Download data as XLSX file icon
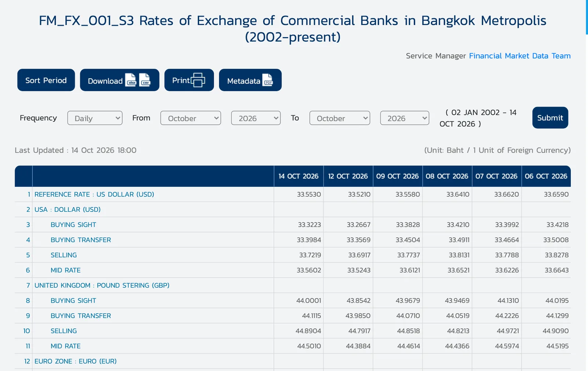 point(131,80)
